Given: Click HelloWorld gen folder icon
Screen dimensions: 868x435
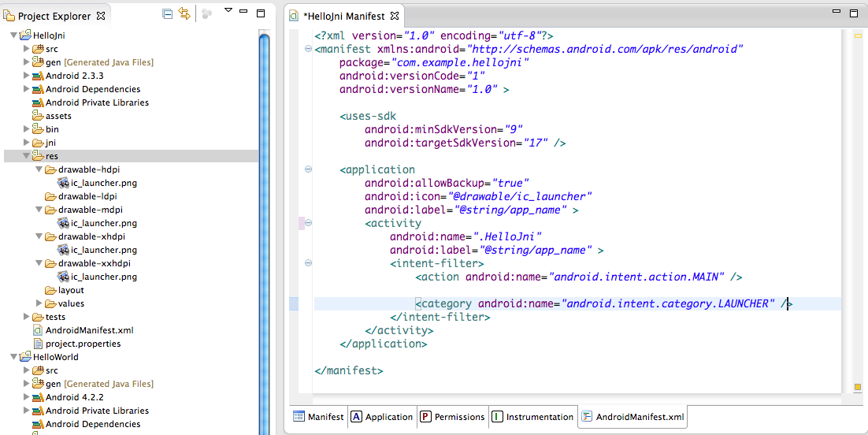Looking at the screenshot, I should coord(38,384).
